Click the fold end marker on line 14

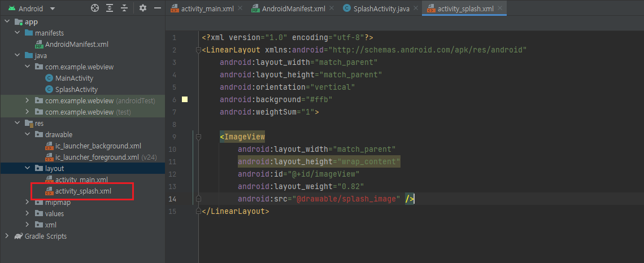click(x=199, y=199)
